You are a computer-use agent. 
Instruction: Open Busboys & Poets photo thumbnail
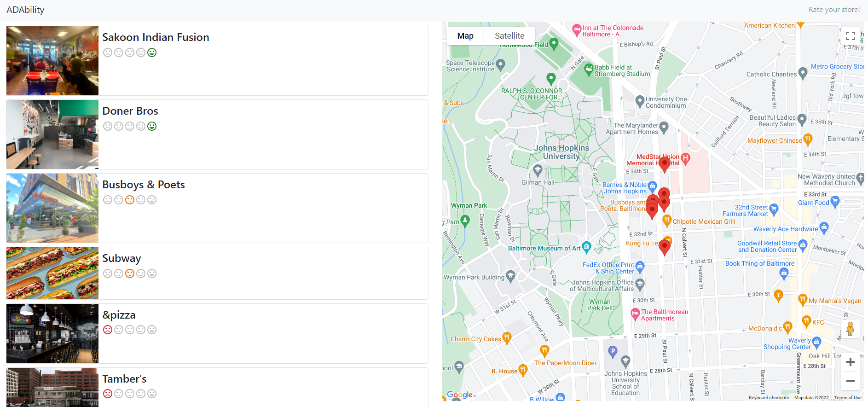[x=52, y=208]
